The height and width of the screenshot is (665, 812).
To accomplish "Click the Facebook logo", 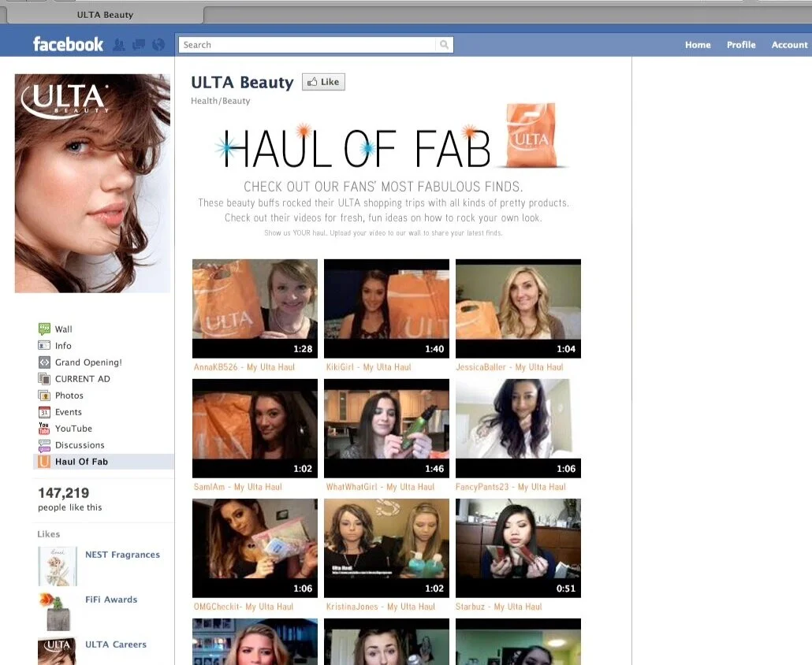I will (68, 44).
